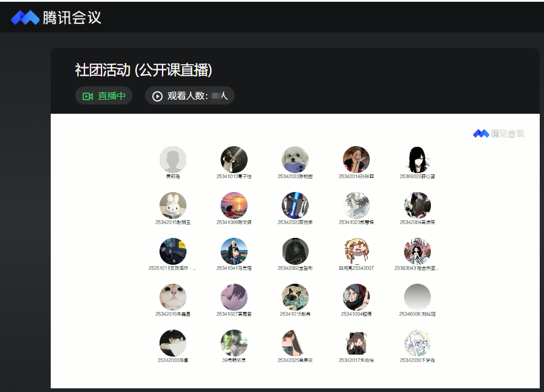
Task: Select the blonde chibi avatar 25342007
Action: click(x=356, y=251)
